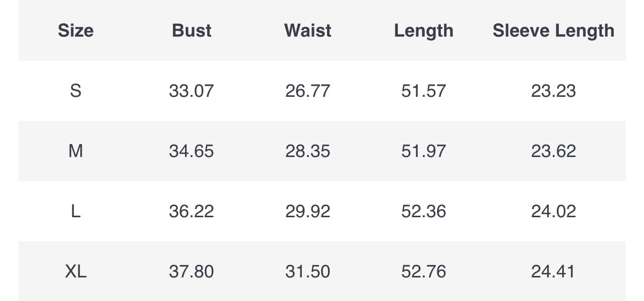Select the M size row label

[x=75, y=151]
